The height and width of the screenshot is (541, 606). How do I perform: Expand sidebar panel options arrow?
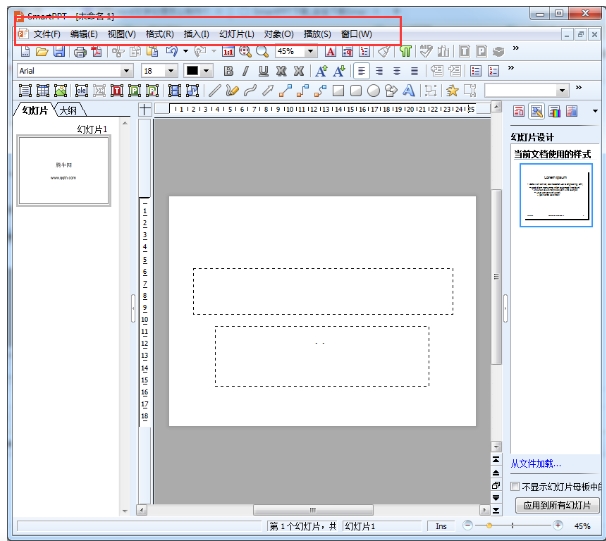tap(595, 111)
